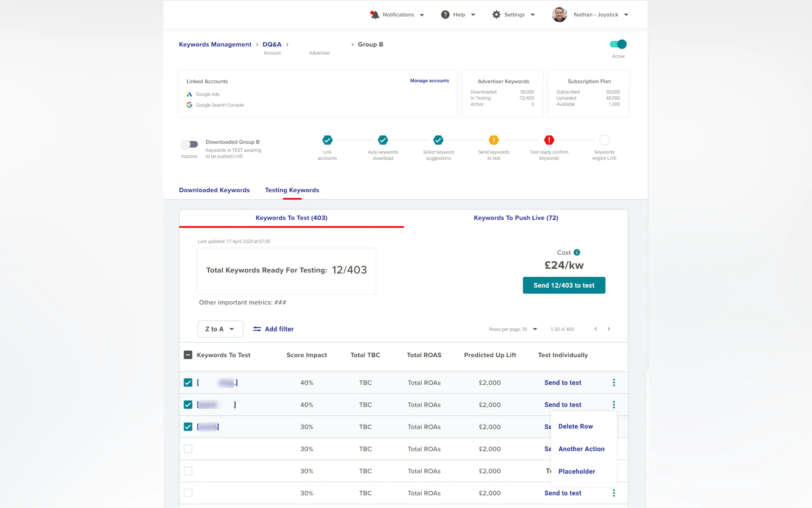Viewport: 812px width, 508px height.
Task: Switch to the Keywords To Push Live tab
Action: click(516, 218)
